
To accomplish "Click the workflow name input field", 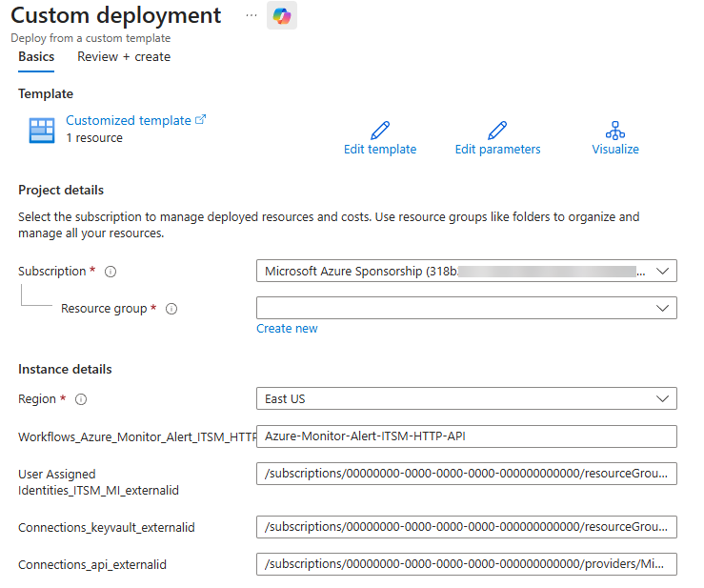I will [x=466, y=436].
